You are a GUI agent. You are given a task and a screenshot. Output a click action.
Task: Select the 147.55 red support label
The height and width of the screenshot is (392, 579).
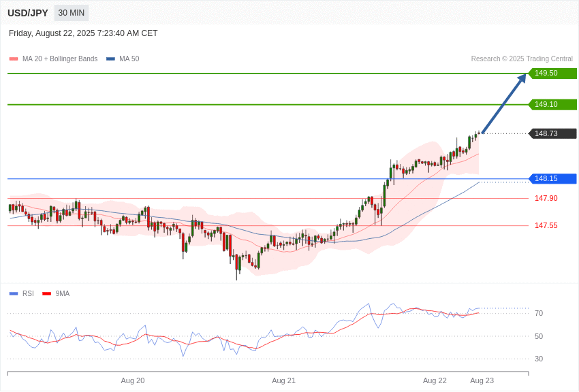pos(546,226)
